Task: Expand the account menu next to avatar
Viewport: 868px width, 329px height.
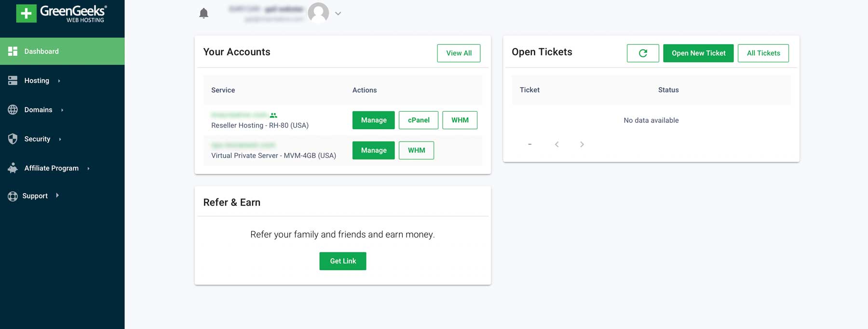Action: tap(338, 13)
